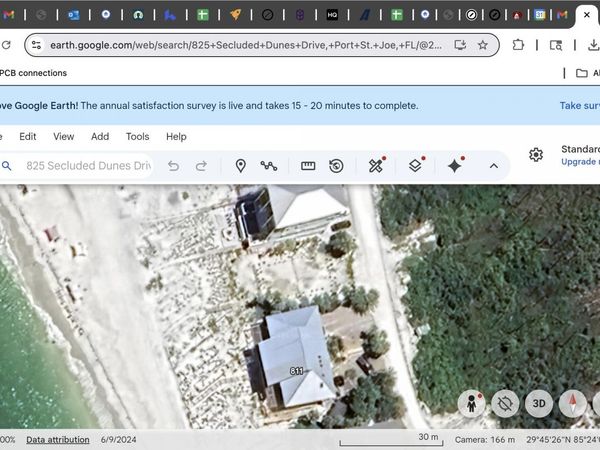Collapse the toolbar with chevron

coord(494,166)
